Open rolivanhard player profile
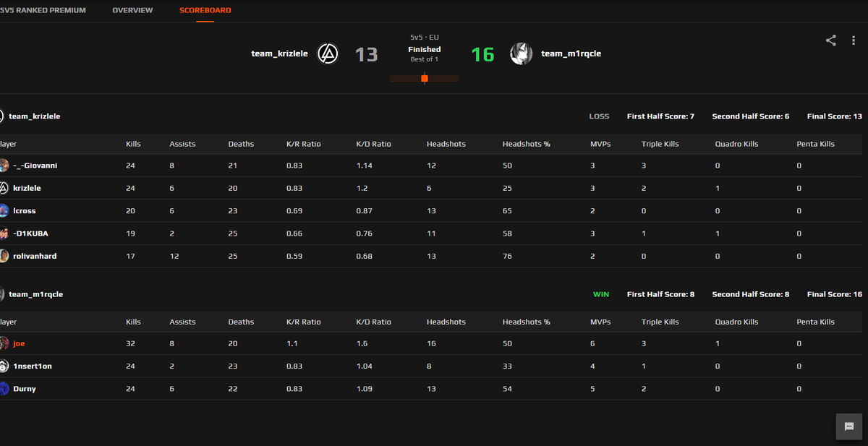 point(35,256)
